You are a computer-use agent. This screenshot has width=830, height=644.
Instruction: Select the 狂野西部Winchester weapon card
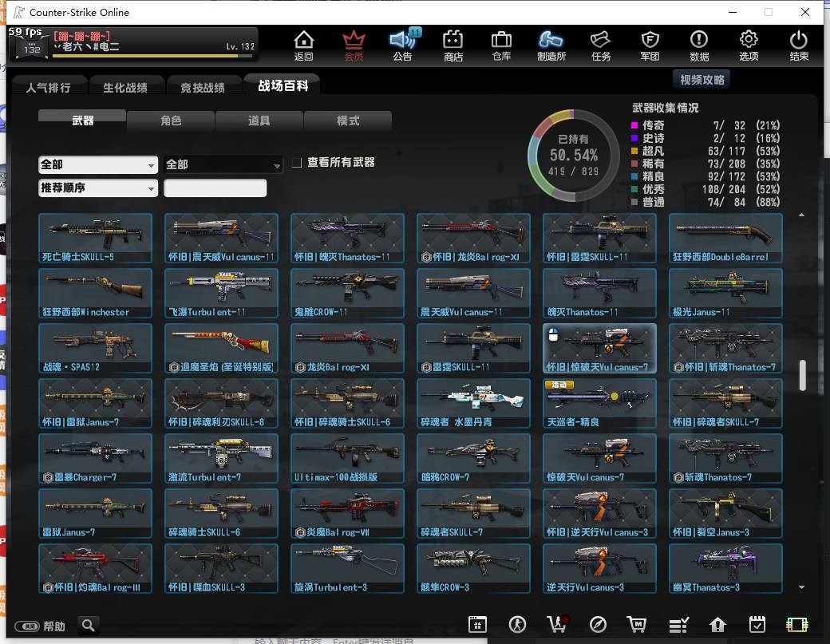95,293
